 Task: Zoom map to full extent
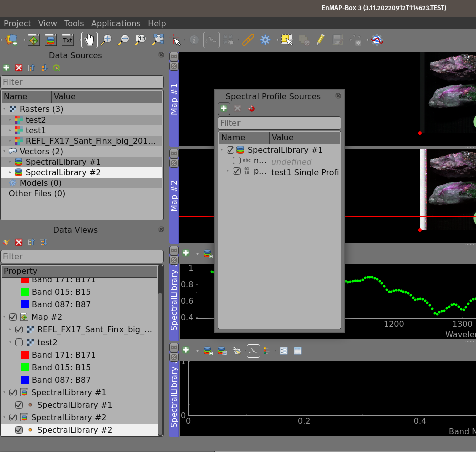pyautogui.click(x=158, y=40)
